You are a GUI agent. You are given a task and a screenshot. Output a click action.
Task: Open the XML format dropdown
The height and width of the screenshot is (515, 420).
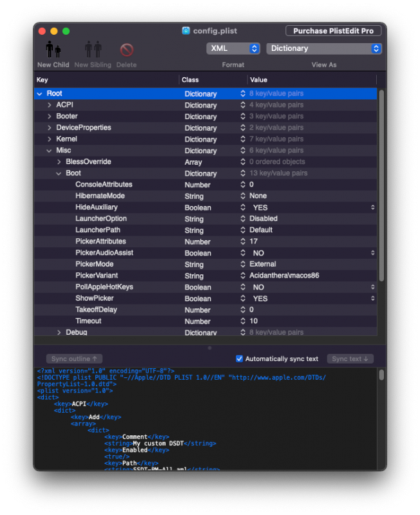[x=233, y=48]
